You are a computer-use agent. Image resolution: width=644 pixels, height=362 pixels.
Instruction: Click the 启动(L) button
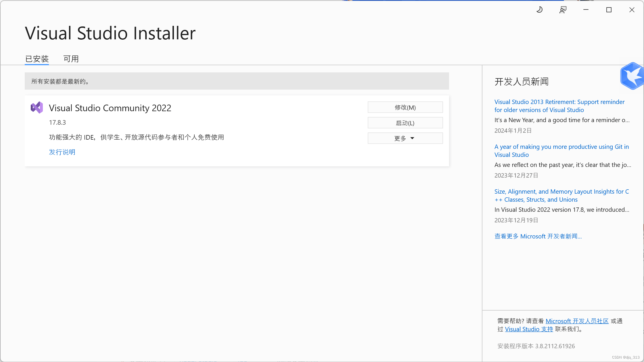405,123
